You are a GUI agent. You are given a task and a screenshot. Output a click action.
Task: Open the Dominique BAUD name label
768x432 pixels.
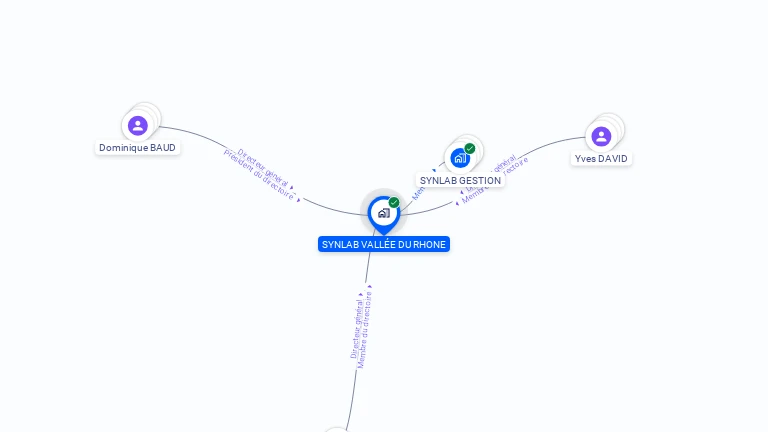[137, 148]
